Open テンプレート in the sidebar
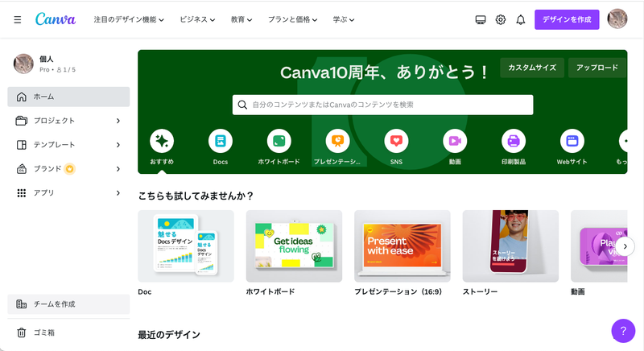The image size is (644, 351). tap(68, 145)
